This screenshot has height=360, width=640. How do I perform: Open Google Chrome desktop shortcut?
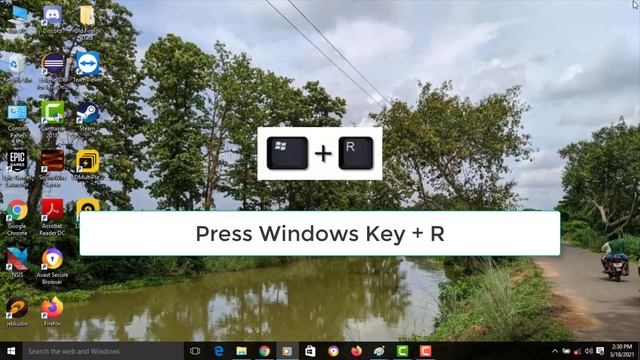pyautogui.click(x=17, y=217)
